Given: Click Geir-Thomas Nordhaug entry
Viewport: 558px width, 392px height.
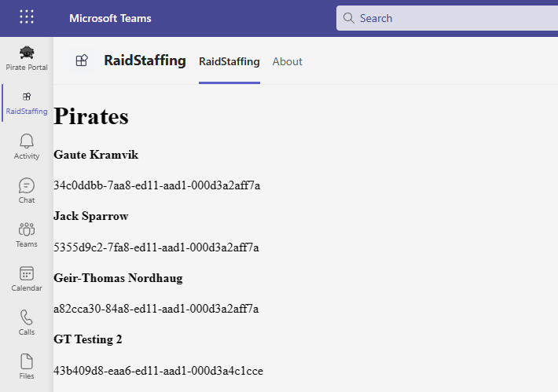Looking at the screenshot, I should click(118, 278).
